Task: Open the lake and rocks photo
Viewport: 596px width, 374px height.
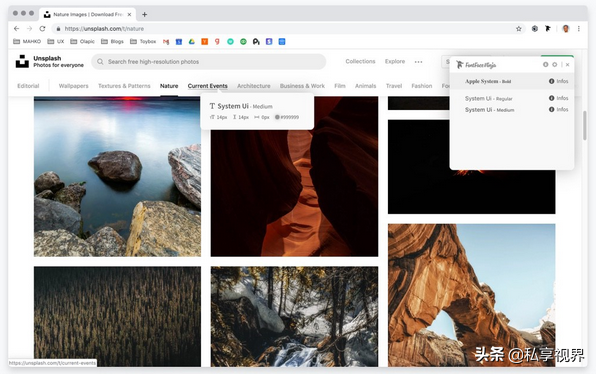Action: pyautogui.click(x=117, y=177)
